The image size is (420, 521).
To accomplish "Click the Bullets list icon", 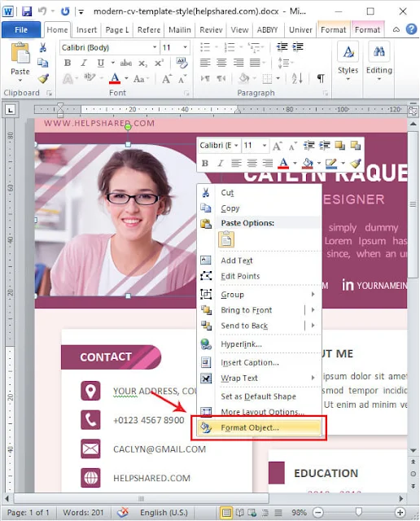I will (205, 47).
